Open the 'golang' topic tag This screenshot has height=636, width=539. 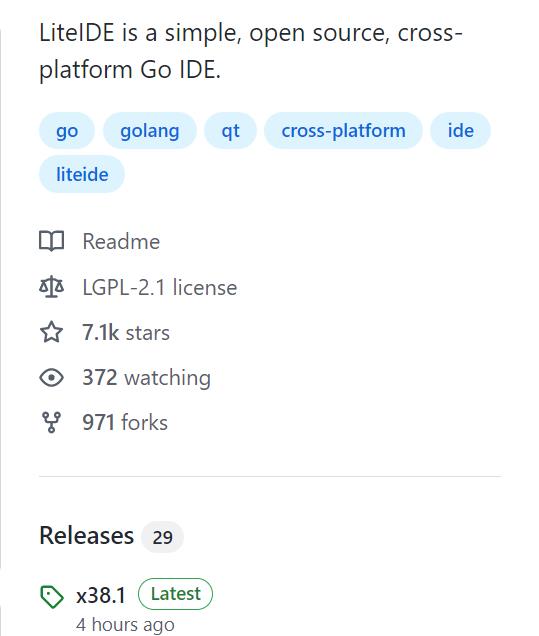click(150, 131)
